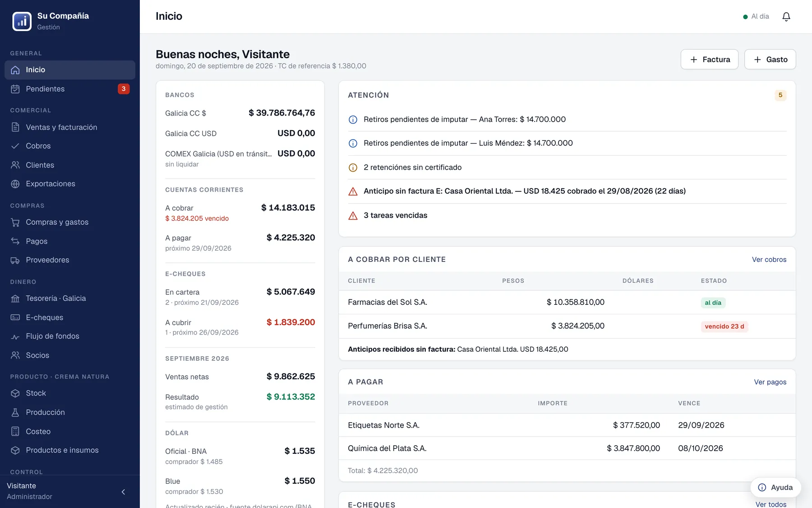Click warning icon for Casa Oriental anticipo
The width and height of the screenshot is (812, 508).
coord(353,191)
